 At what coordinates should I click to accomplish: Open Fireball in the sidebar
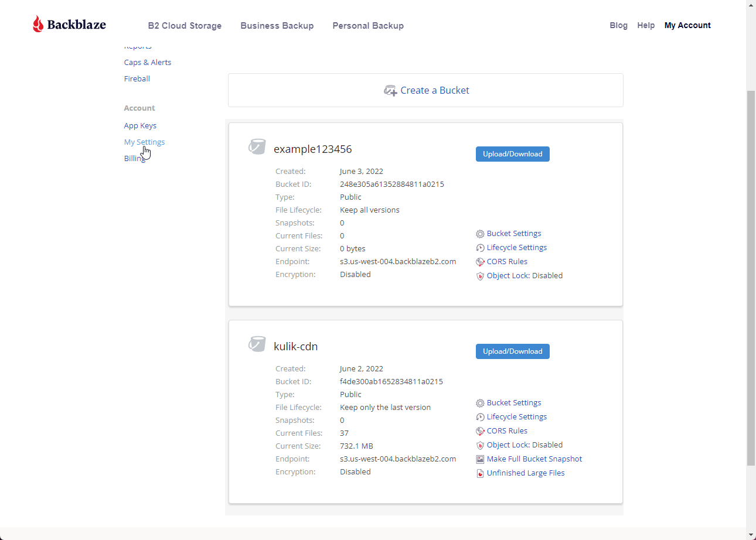pyautogui.click(x=137, y=78)
